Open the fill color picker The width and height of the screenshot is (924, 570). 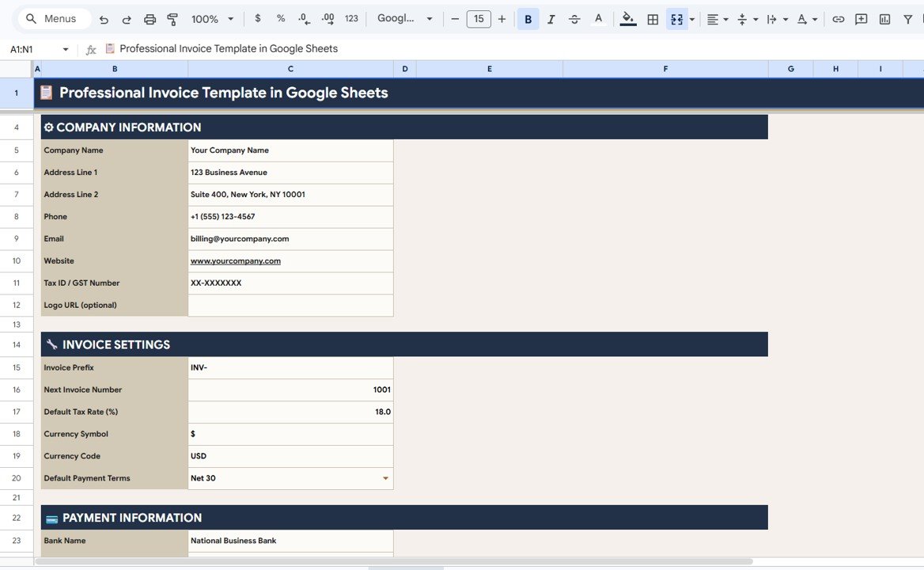627,18
